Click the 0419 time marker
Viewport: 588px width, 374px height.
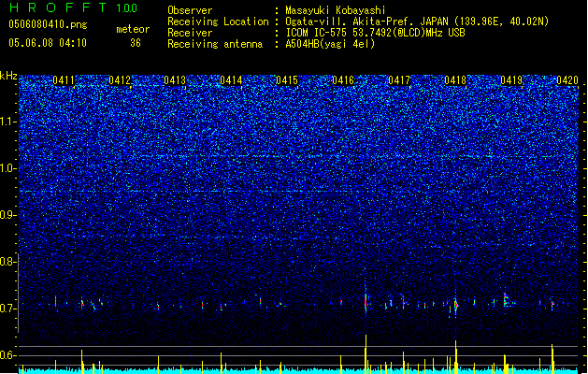click(x=511, y=80)
